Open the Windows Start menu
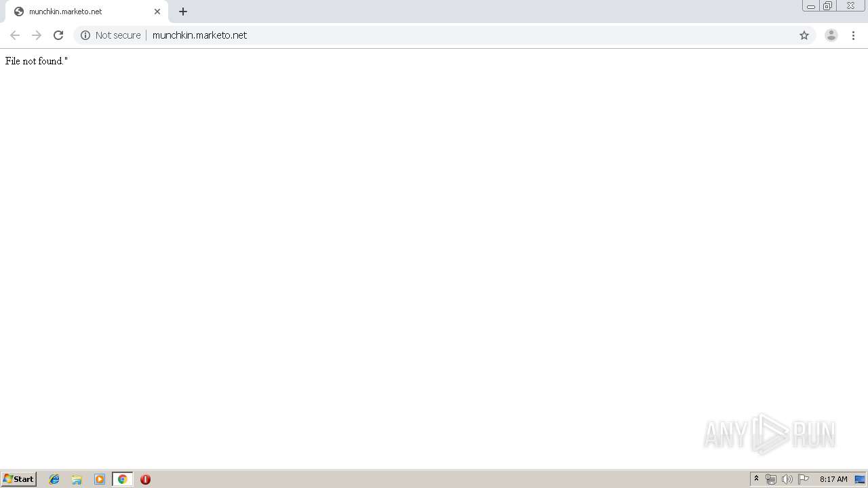Screen dimensions: 868x488 tap(19, 479)
